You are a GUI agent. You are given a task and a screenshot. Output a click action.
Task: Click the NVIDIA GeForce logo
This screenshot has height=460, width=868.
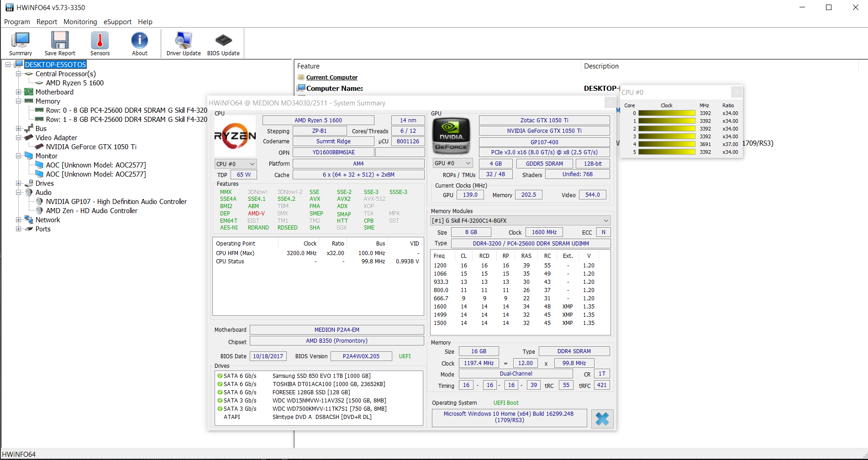coord(451,136)
